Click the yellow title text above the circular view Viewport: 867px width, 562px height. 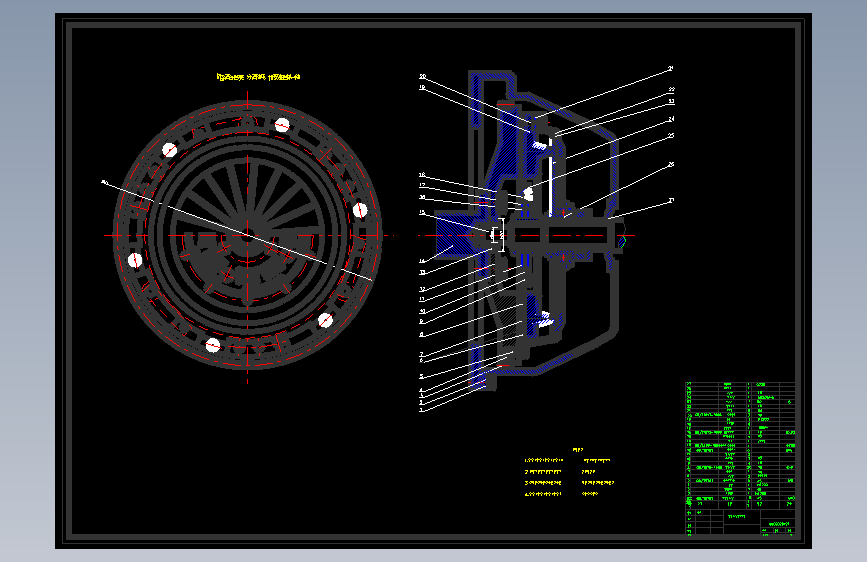coord(258,77)
